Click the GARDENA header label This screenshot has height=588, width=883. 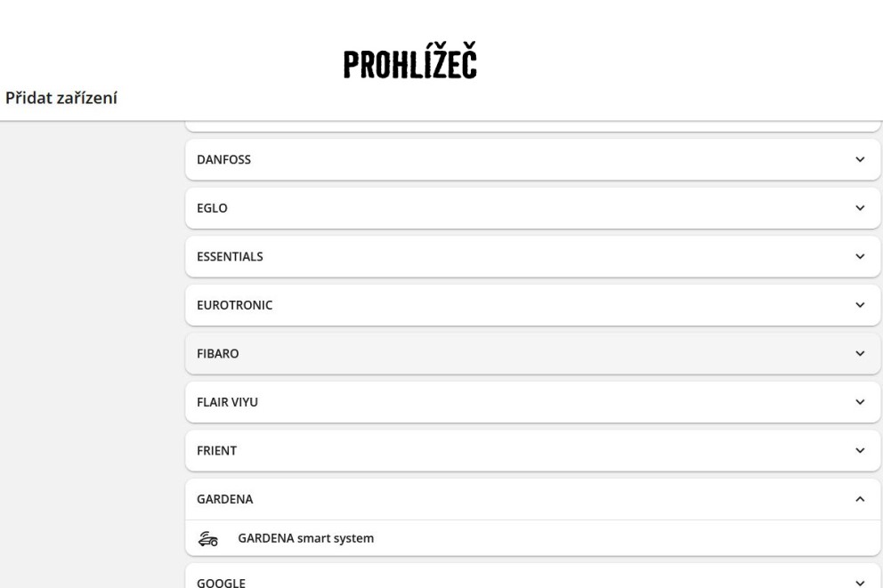click(x=224, y=499)
